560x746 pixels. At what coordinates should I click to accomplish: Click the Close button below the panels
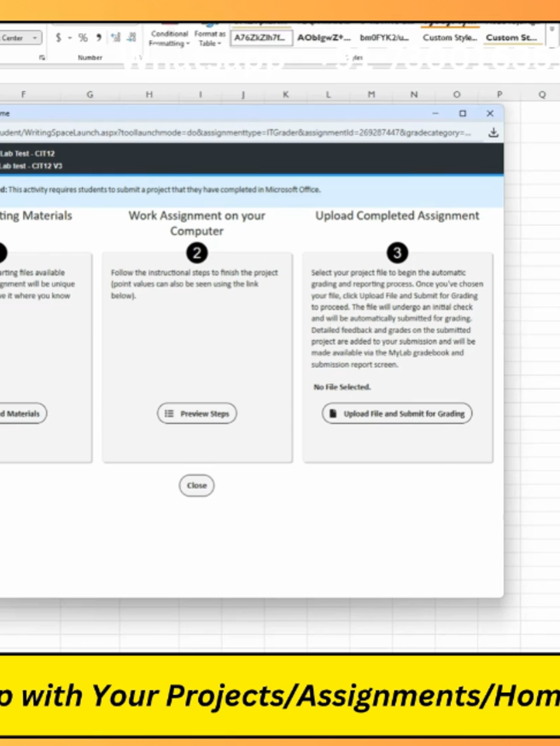click(196, 486)
